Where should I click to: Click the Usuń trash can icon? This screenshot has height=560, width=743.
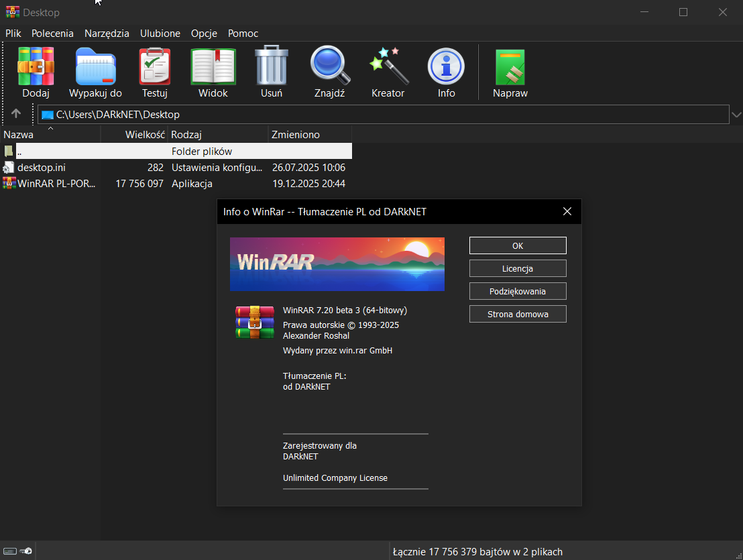pos(272,65)
